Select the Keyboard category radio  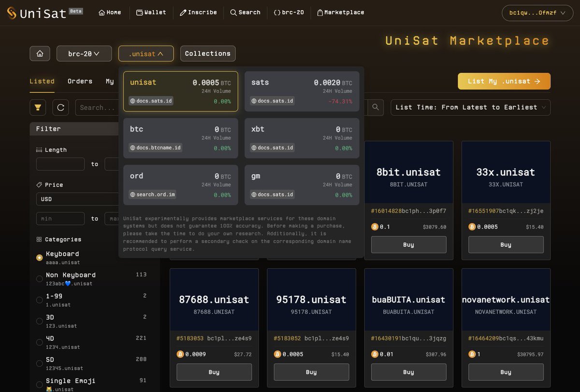[40, 258]
